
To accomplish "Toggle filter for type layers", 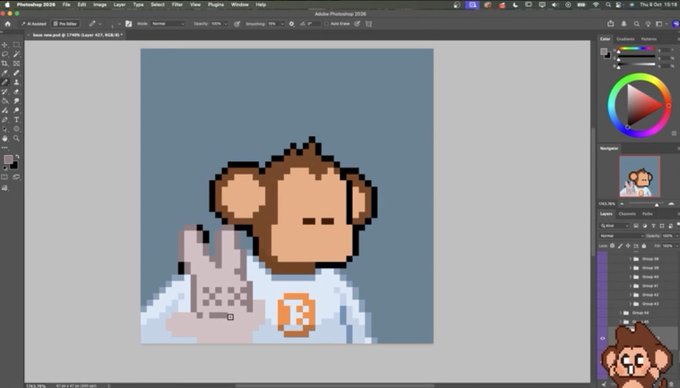I will (x=653, y=226).
